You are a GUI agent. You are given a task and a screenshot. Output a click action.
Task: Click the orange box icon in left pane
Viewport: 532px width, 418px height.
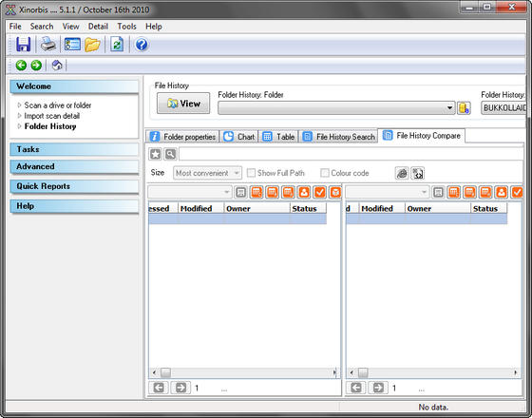tap(335, 193)
